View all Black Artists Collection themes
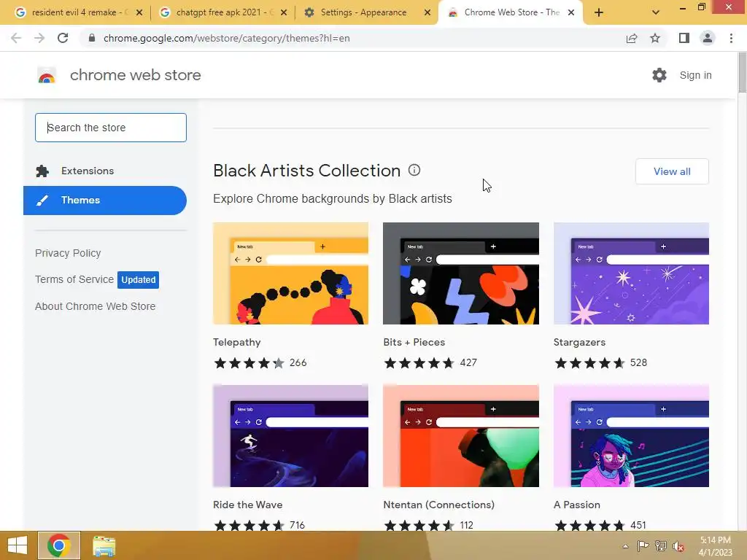Screen dimensions: 747x560 [x=672, y=171]
